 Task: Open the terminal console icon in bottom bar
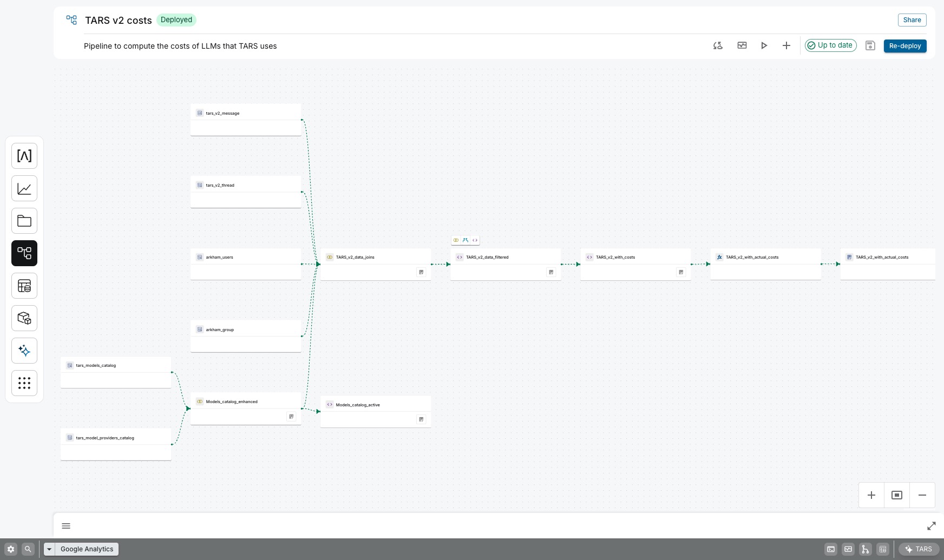(831, 549)
